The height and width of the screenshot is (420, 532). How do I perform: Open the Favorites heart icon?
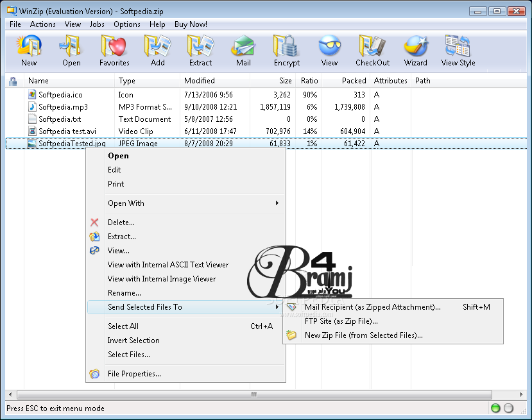click(114, 51)
